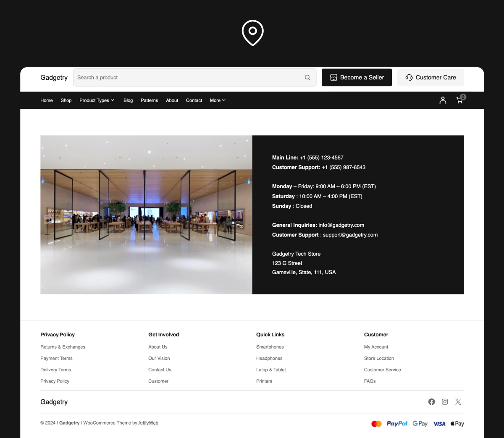
Task: Click the search magnifier icon
Action: coord(307,77)
